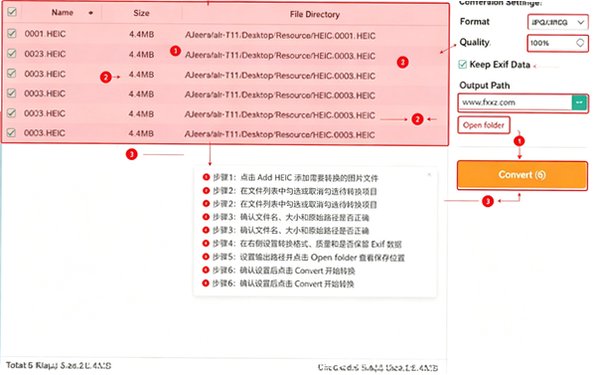Click the Total files summary in status bar
This screenshot has width=596, height=375.
coord(59,366)
